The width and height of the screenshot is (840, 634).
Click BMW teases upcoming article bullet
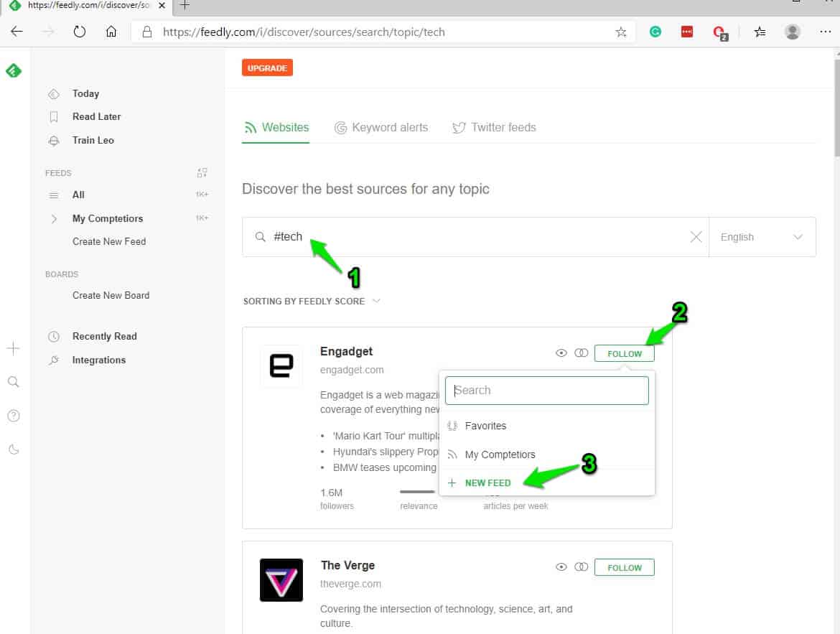(385, 468)
